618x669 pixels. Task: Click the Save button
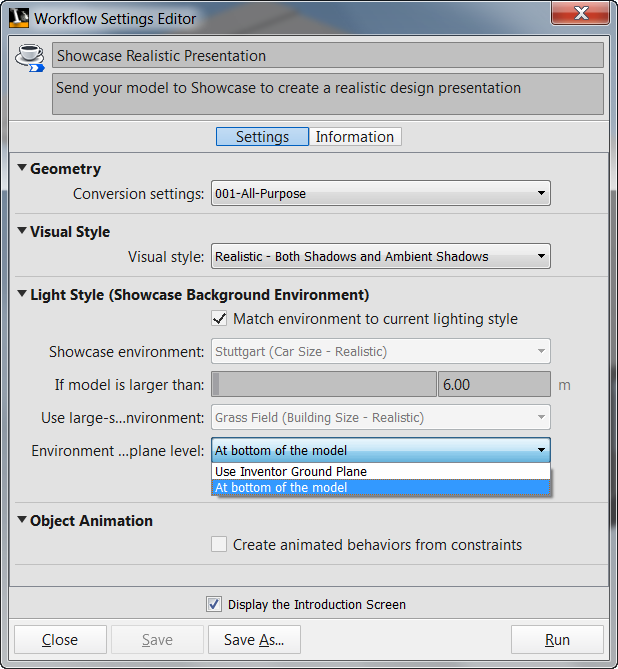tap(157, 640)
